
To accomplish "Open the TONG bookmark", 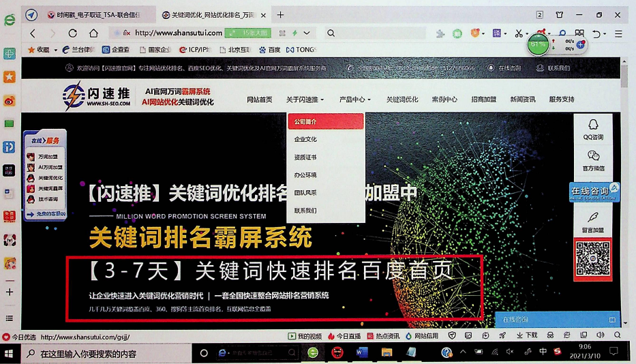I will coord(301,50).
